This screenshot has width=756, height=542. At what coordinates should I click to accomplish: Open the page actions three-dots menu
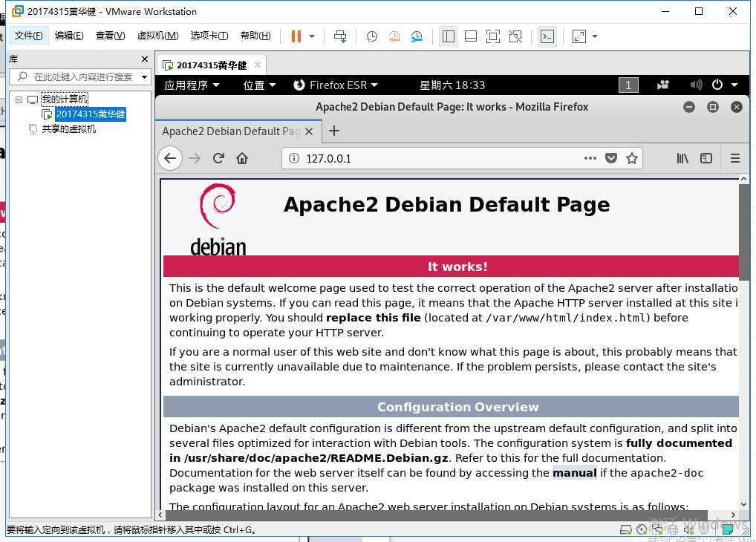point(590,158)
